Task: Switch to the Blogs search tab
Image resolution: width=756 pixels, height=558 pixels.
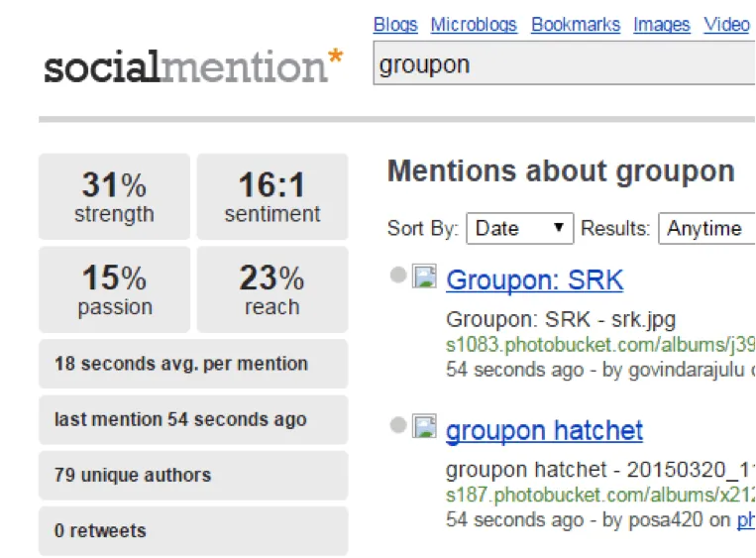Action: tap(395, 25)
